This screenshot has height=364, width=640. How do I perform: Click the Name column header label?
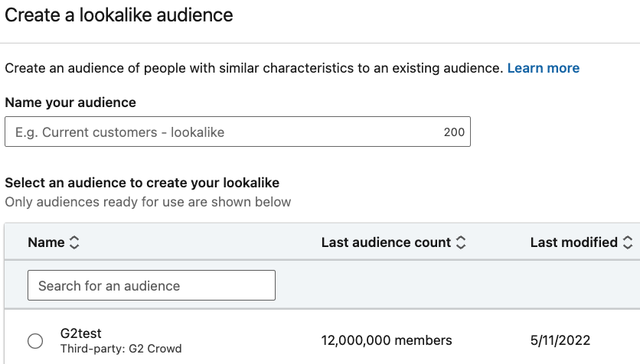[46, 242]
